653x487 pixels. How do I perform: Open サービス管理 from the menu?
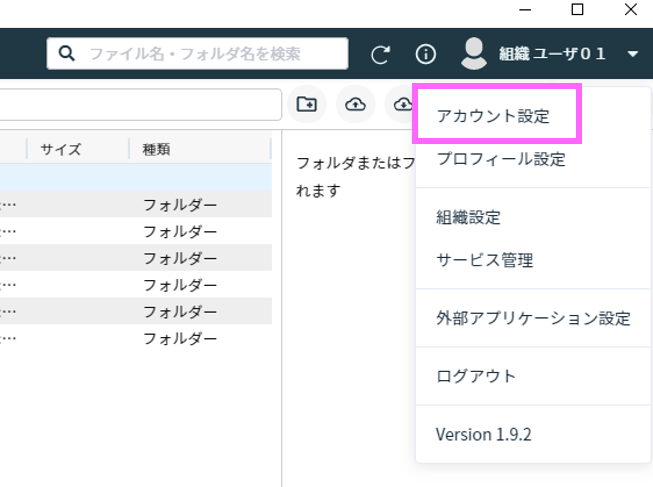pos(485,260)
